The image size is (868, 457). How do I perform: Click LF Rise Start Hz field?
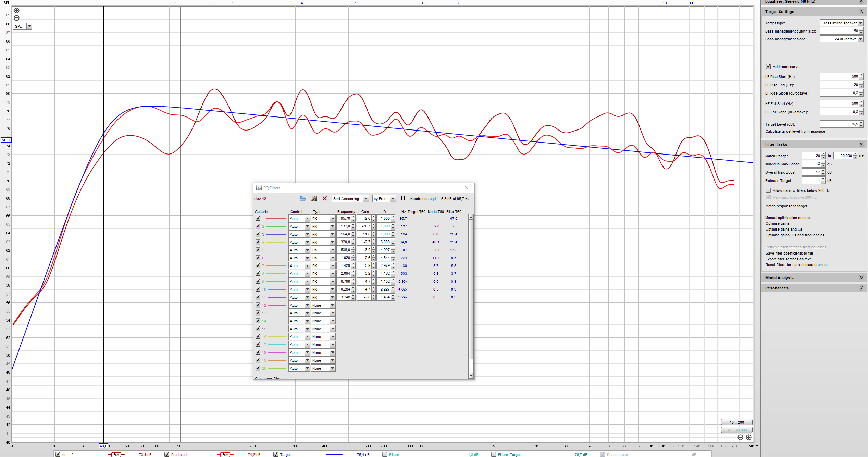[x=839, y=76]
